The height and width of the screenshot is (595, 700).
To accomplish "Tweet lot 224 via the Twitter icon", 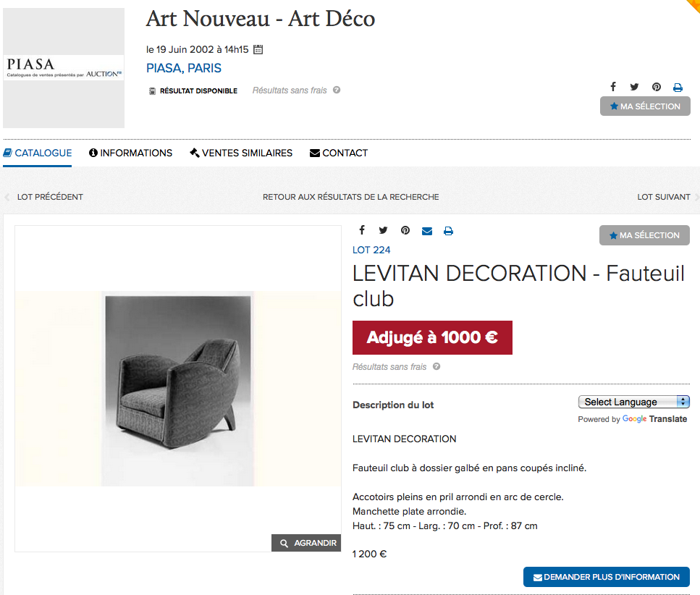I will click(384, 231).
